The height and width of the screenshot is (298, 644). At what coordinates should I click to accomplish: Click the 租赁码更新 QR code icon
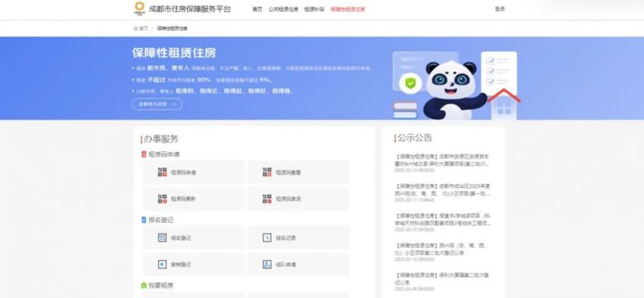[x=162, y=199]
